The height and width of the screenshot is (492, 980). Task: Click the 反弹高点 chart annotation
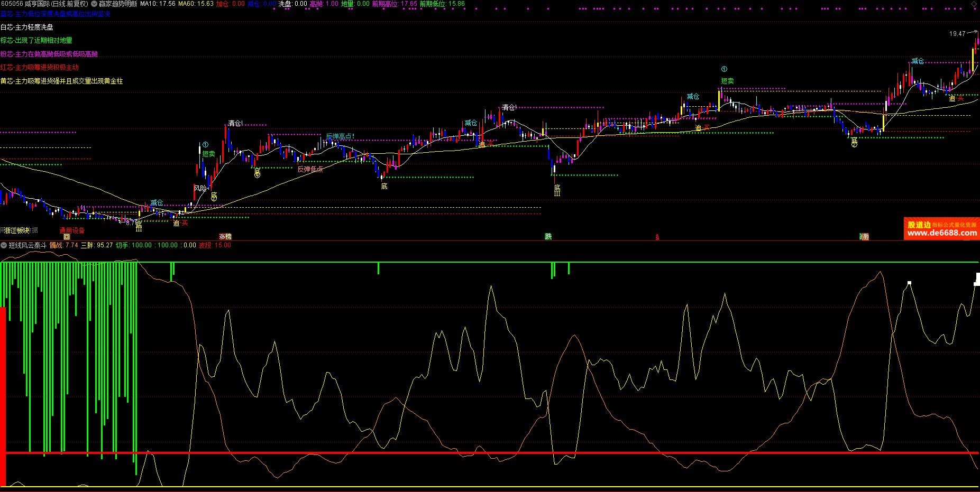click(339, 137)
